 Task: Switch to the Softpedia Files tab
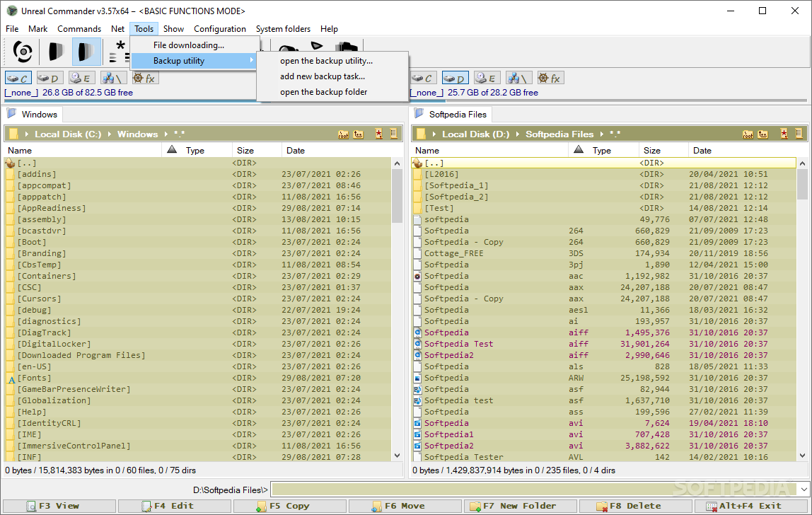tap(451, 115)
